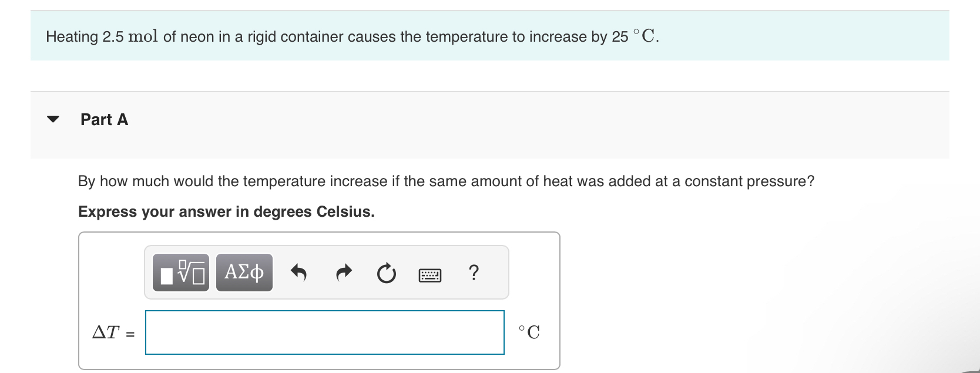The image size is (980, 373).
Task: Click the Part A disclosure triangle
Action: (53, 119)
